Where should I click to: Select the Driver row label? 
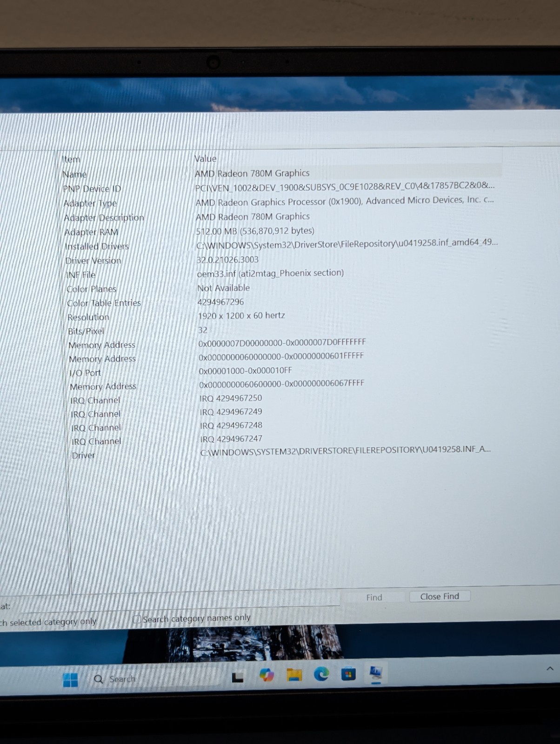click(x=83, y=455)
